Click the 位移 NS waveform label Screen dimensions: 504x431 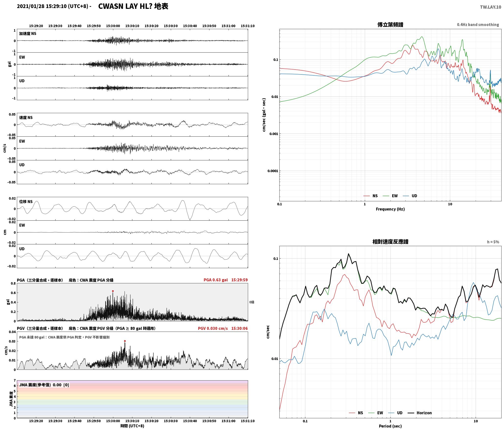coord(26,202)
